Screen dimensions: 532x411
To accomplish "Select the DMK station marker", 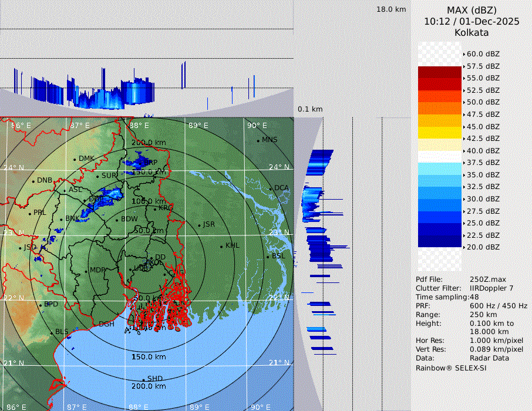I will point(75,159).
